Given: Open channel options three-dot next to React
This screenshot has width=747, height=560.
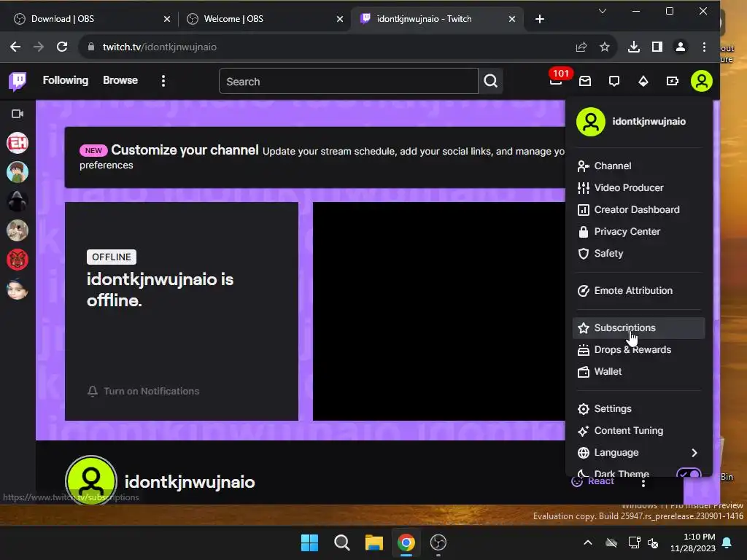Looking at the screenshot, I should tap(643, 483).
